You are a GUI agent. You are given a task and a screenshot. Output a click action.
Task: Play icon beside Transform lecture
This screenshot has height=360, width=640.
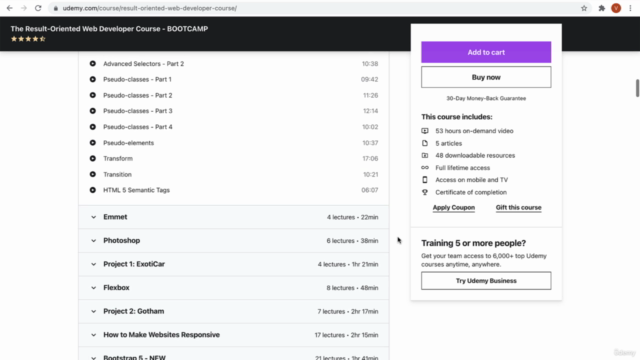[x=93, y=158]
